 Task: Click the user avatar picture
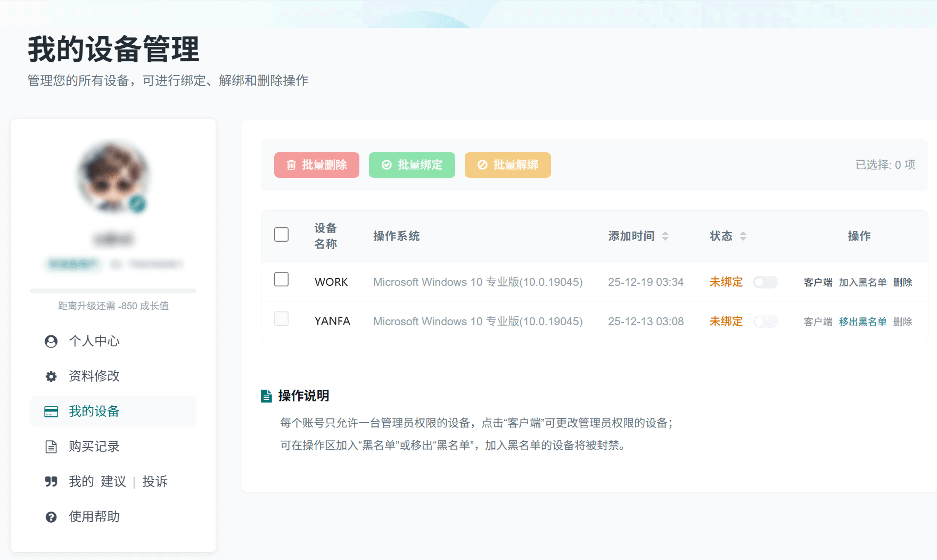(113, 177)
